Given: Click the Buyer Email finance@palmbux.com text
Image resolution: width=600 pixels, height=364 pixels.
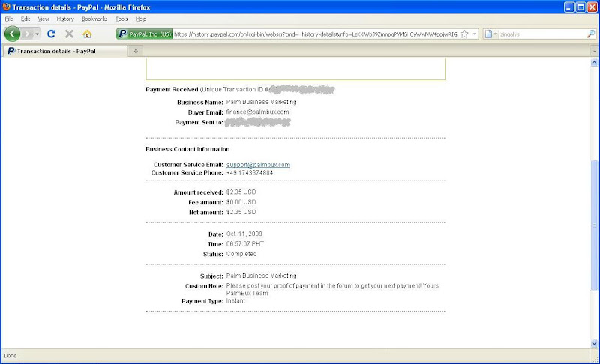Looking at the screenshot, I should click(x=257, y=112).
